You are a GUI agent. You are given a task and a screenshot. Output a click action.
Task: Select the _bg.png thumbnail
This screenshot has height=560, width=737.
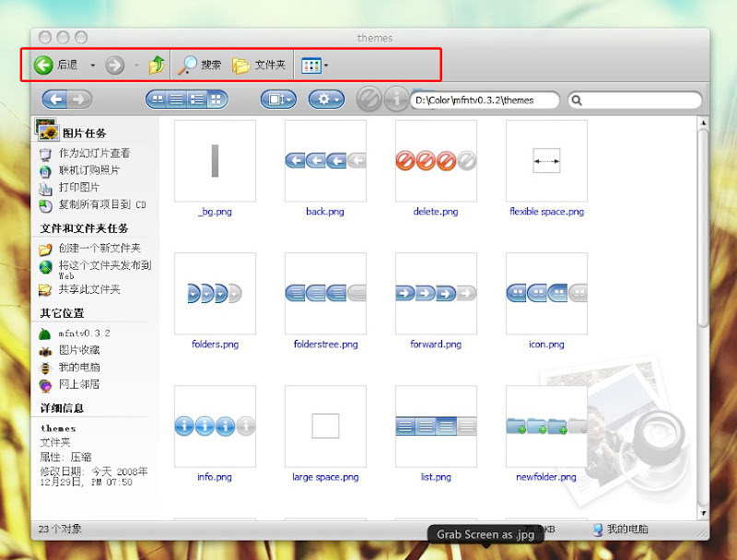(x=215, y=161)
